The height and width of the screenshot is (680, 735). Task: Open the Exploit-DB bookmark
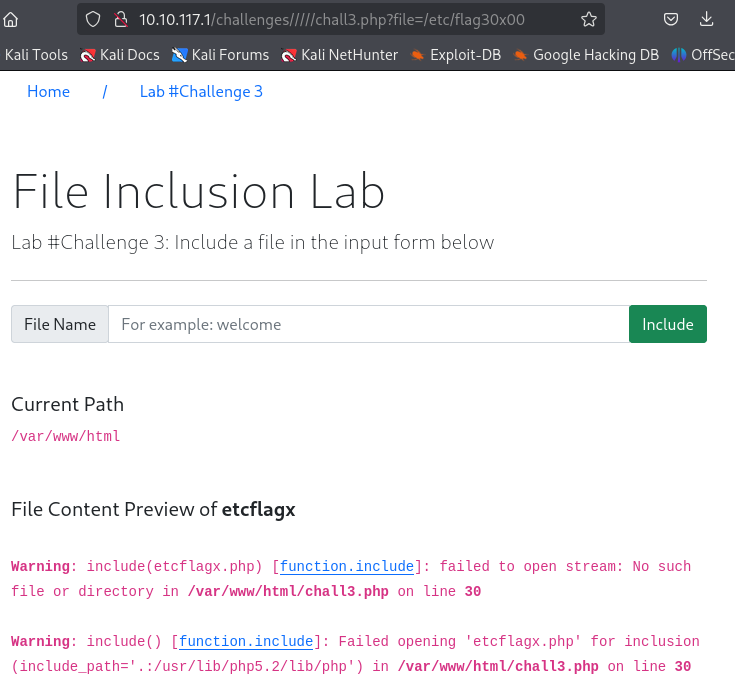tap(456, 55)
